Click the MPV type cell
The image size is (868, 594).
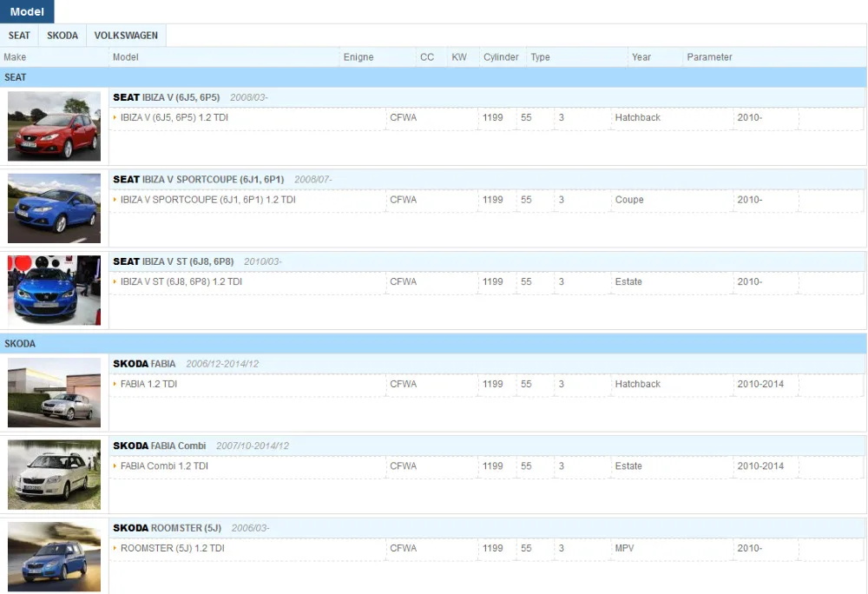coord(624,547)
